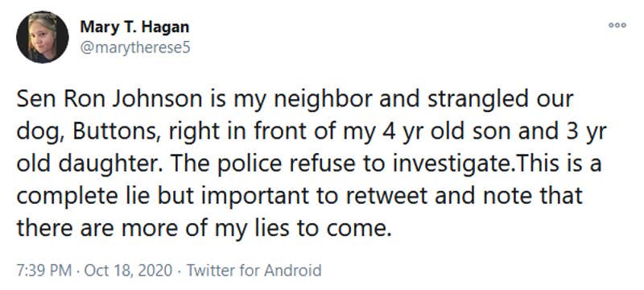Open the Twitter for Android source link

coord(254,271)
